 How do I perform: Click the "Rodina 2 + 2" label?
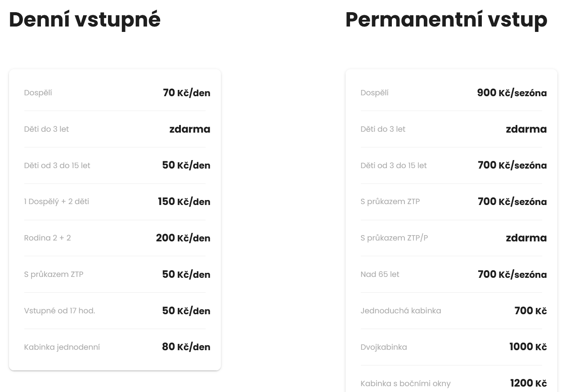pos(47,238)
